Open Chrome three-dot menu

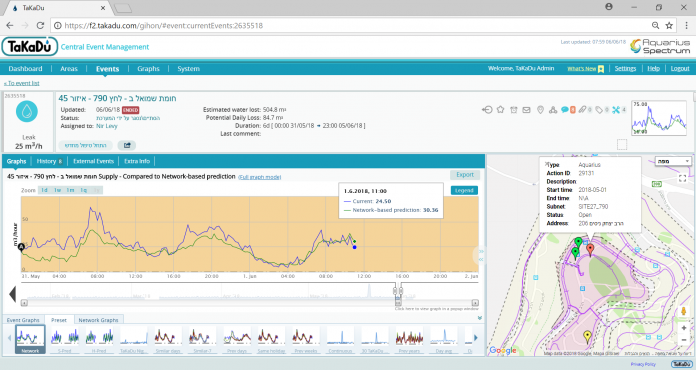tap(686, 25)
